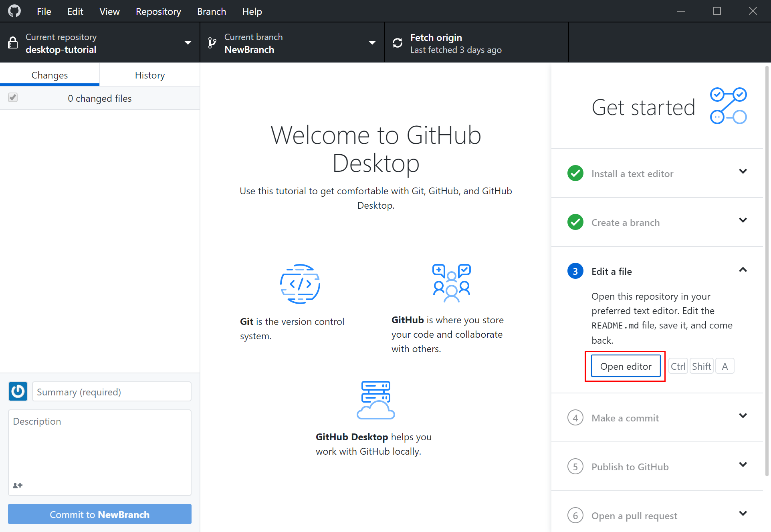
Task: Click the Description text area
Action: [x=100, y=453]
